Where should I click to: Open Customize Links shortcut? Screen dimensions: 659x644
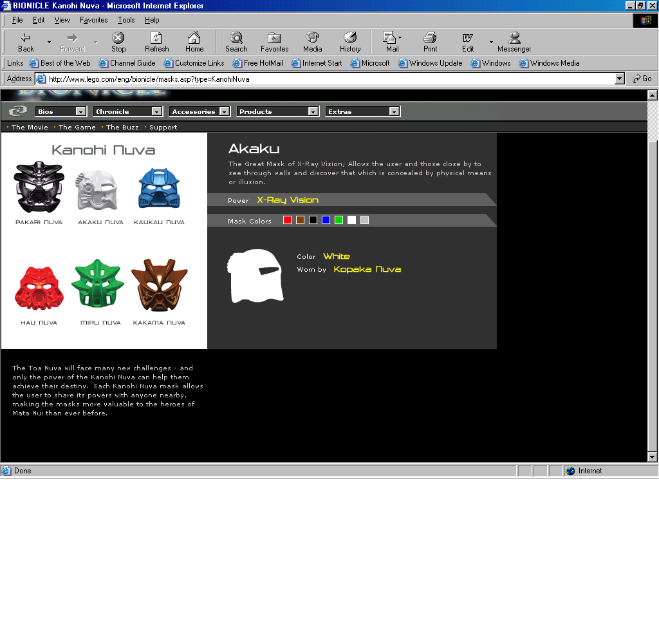coord(194,63)
